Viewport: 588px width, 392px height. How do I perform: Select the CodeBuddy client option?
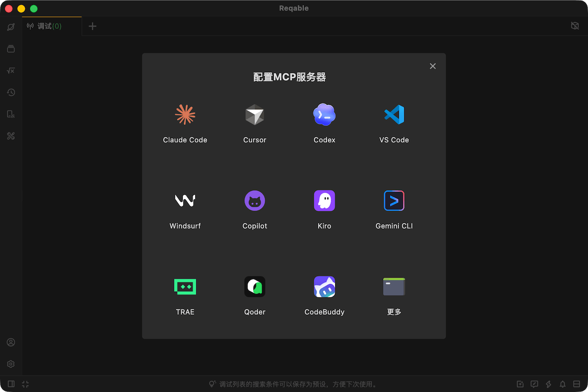(x=324, y=295)
